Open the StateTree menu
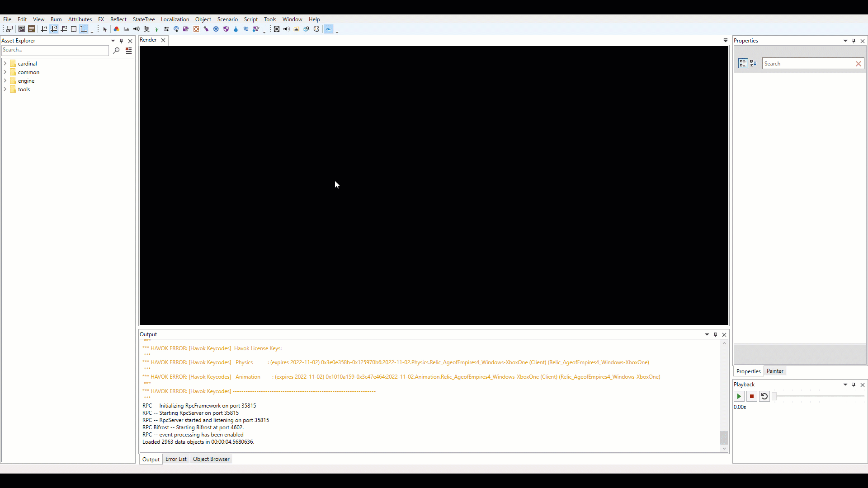Screen dimensions: 868x488 144,19
